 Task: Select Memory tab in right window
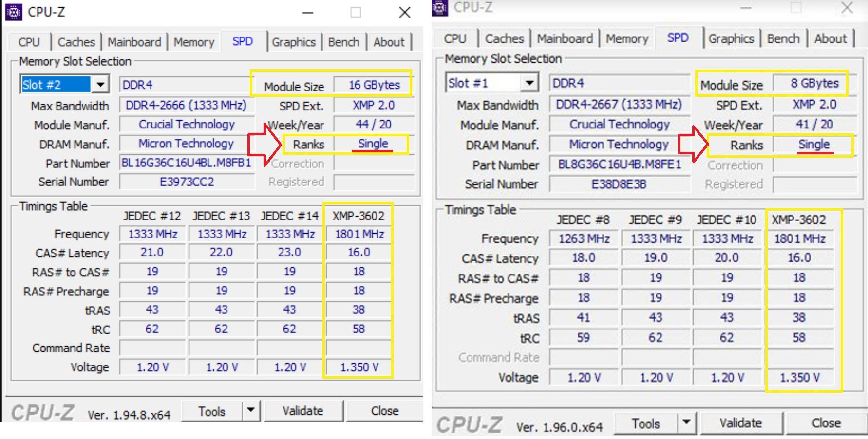(x=627, y=38)
